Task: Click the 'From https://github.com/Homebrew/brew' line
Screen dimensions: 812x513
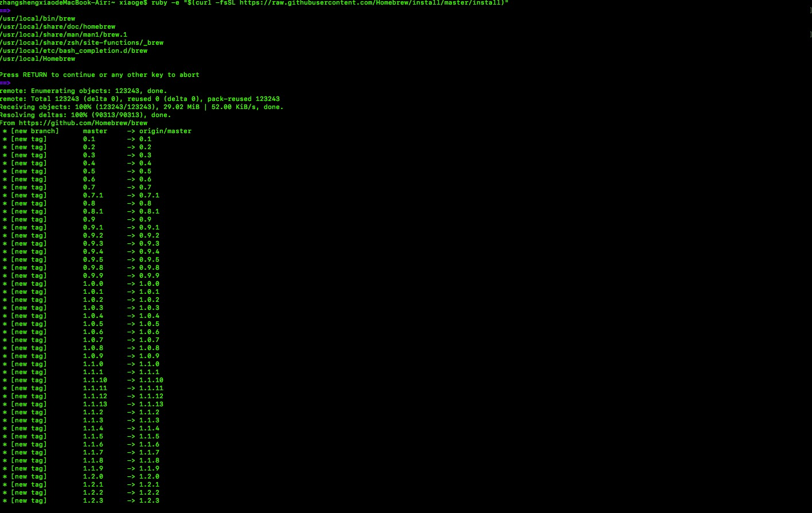Action: click(x=73, y=123)
